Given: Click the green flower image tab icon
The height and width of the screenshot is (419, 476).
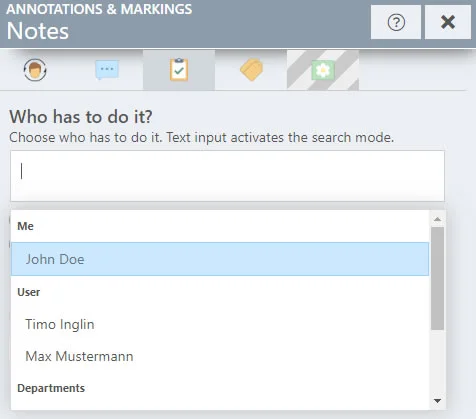Looking at the screenshot, I should [x=323, y=70].
